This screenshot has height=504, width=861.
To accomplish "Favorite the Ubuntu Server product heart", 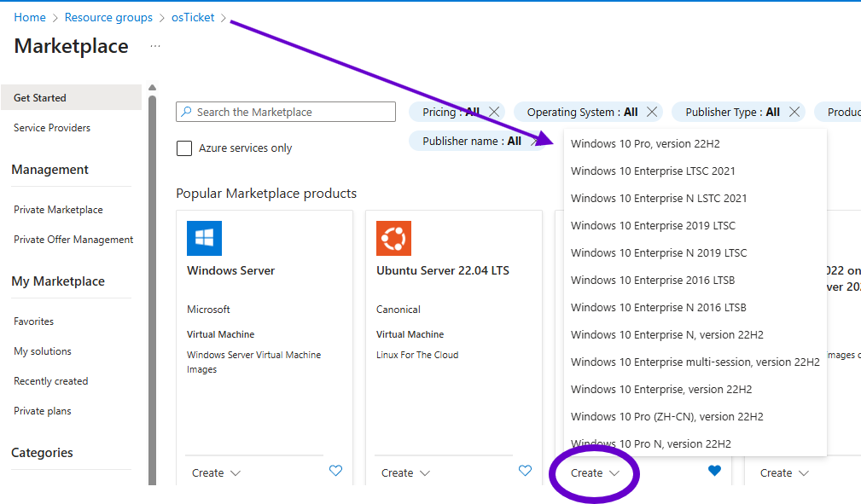I will 525,471.
